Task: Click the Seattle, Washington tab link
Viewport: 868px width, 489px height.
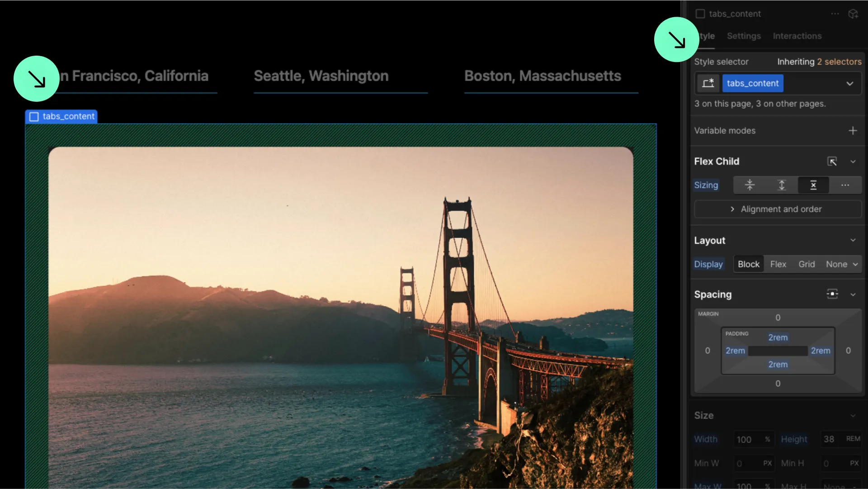Action: (x=321, y=76)
